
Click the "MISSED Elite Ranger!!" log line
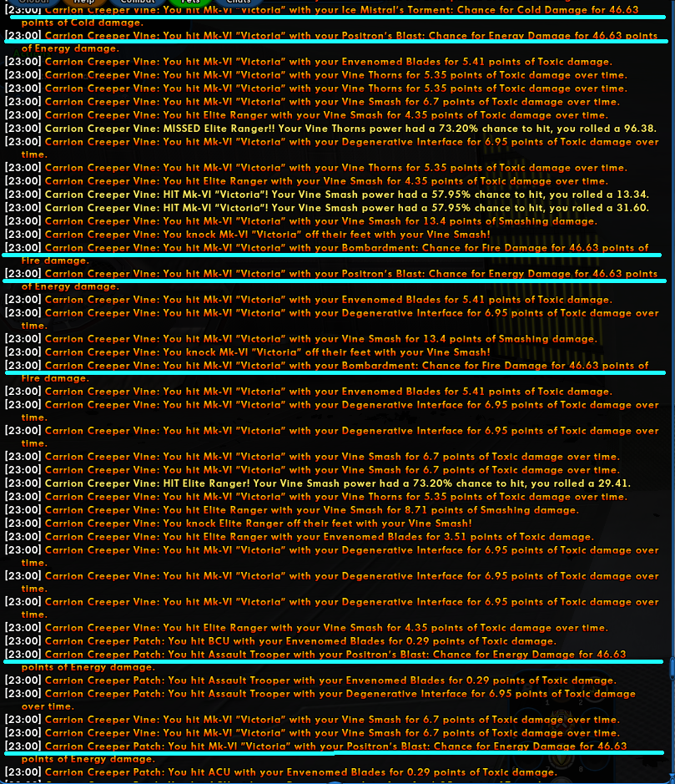coord(330,129)
